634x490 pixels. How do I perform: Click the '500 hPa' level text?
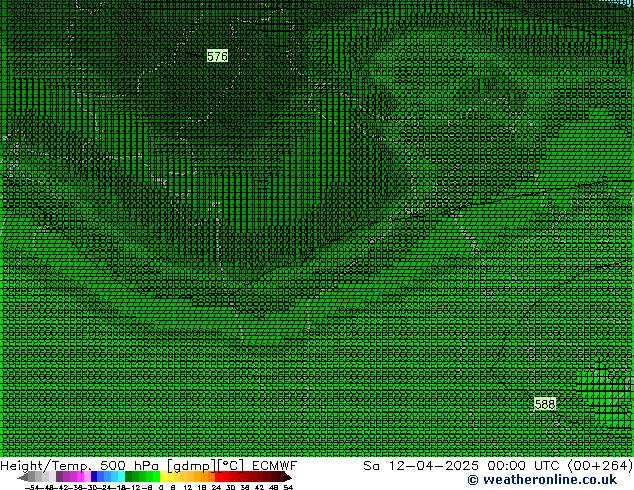point(129,465)
